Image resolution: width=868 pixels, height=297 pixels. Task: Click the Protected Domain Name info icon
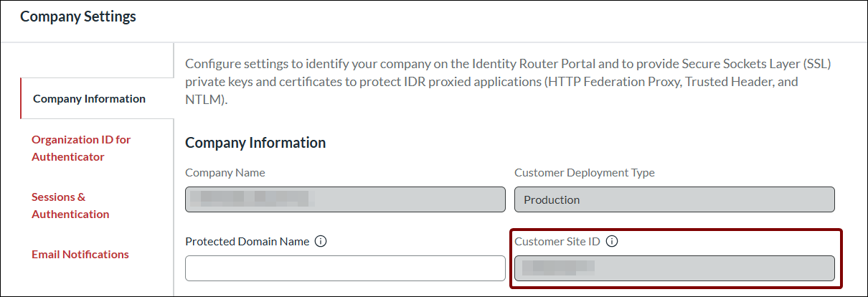point(321,242)
